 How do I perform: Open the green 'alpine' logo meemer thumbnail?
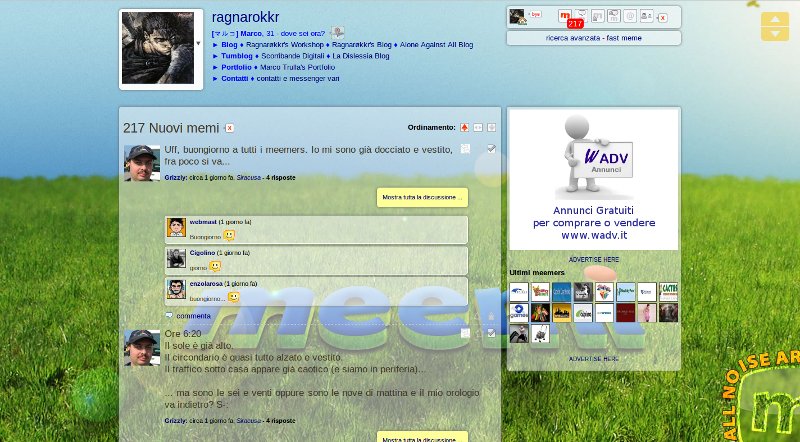coord(583,313)
